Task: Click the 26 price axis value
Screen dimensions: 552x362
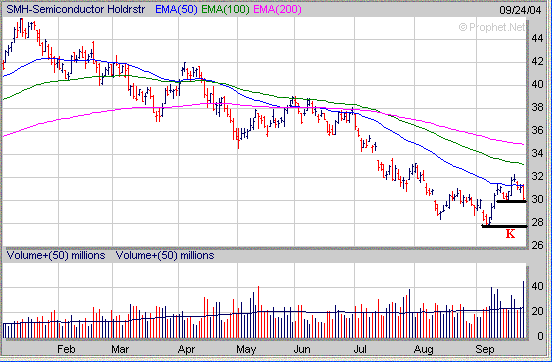Action: (x=537, y=245)
